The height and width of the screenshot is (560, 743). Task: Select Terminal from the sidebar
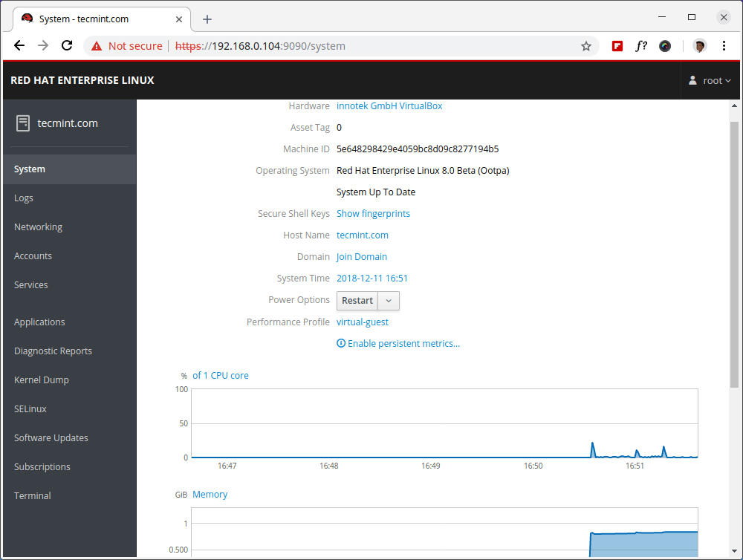click(33, 496)
